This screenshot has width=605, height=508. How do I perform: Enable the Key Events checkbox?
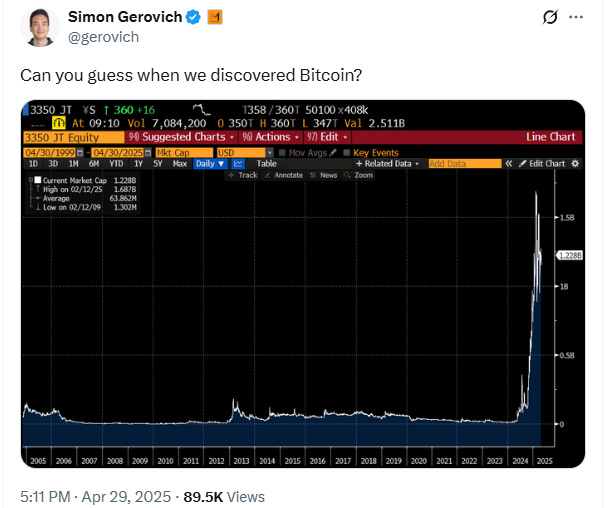tap(346, 153)
